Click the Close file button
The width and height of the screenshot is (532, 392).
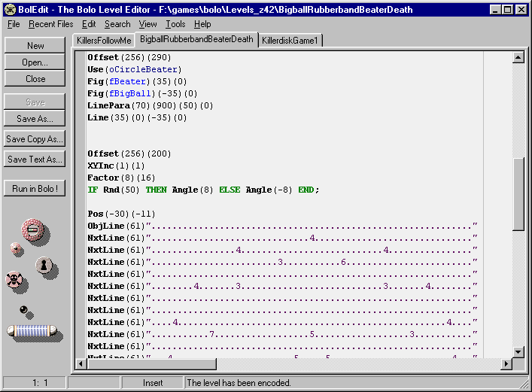point(35,79)
